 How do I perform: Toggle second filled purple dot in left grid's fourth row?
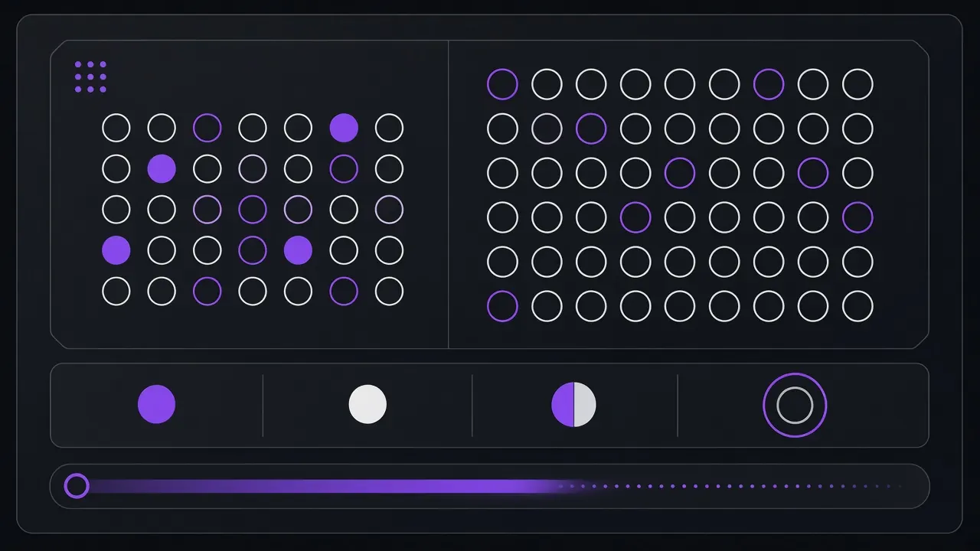(x=298, y=250)
